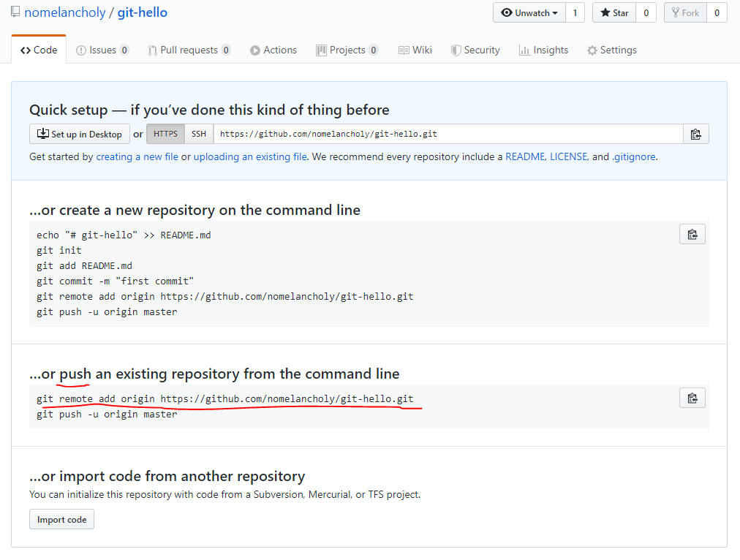
Task: Click Set up in Desktop button
Action: coord(79,134)
